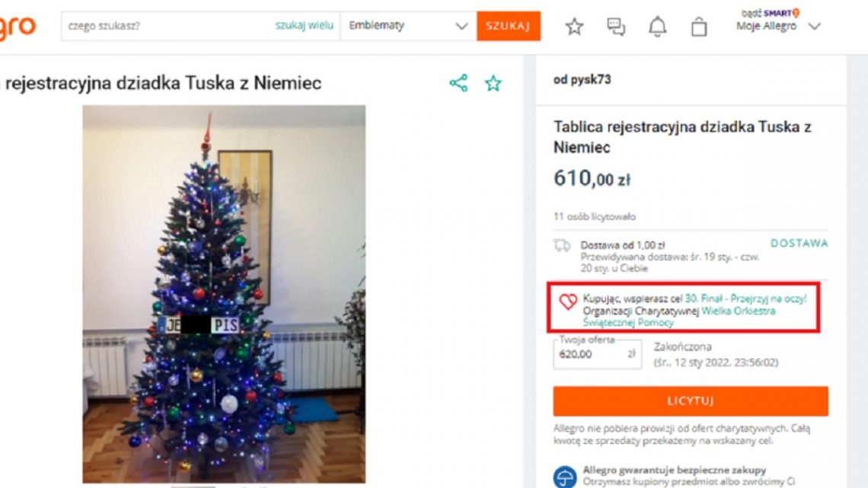Share this auction via share icon
The width and height of the screenshot is (868, 488).
click(458, 83)
